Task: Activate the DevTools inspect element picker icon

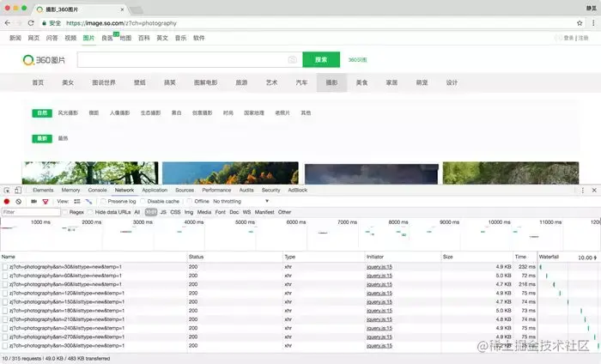Action: (x=7, y=190)
